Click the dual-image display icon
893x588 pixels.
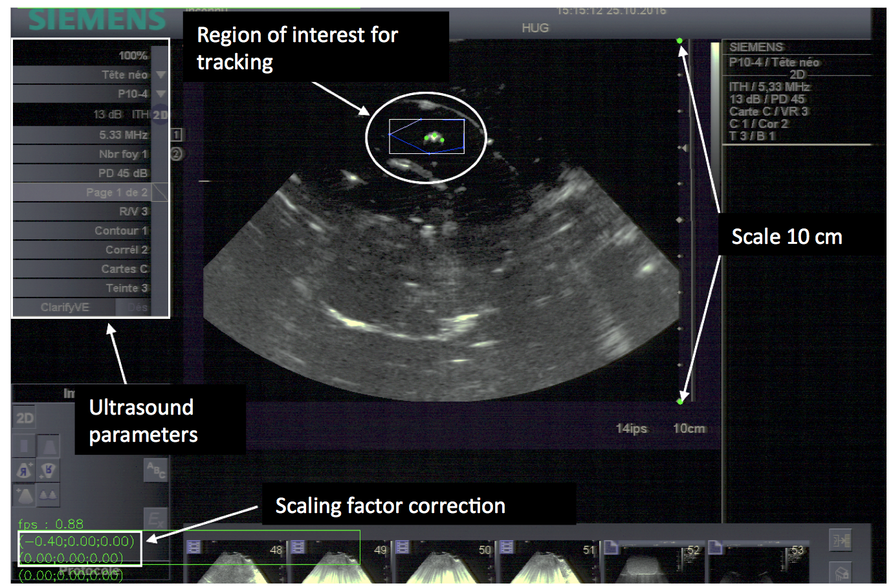(x=49, y=495)
